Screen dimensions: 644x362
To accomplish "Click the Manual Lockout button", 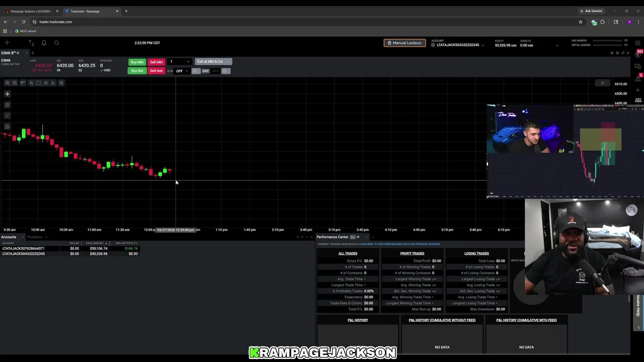I will click(405, 43).
